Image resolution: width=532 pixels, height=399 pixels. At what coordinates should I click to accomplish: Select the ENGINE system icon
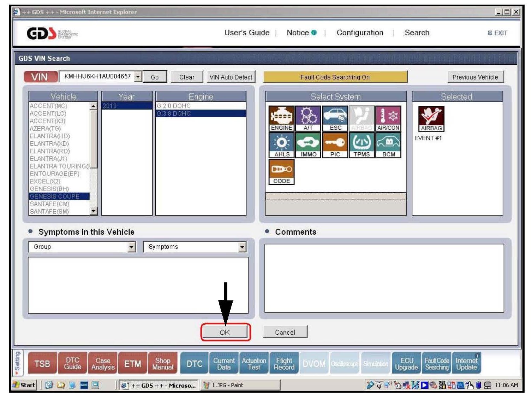coord(281,118)
